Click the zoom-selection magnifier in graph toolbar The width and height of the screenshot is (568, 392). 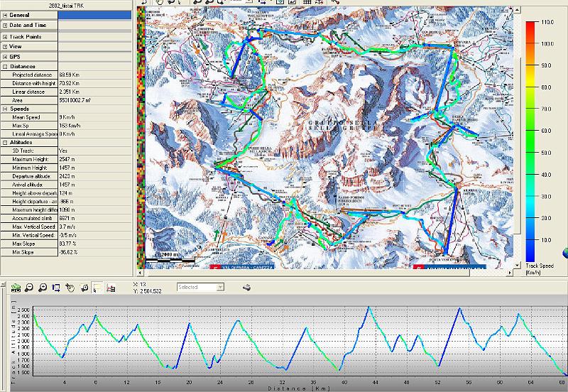pos(84,288)
